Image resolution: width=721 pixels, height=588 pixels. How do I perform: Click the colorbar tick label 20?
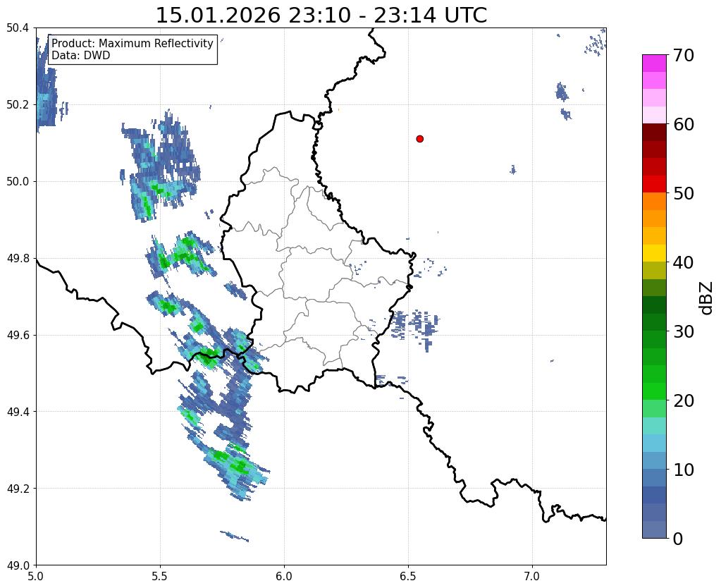coord(683,400)
